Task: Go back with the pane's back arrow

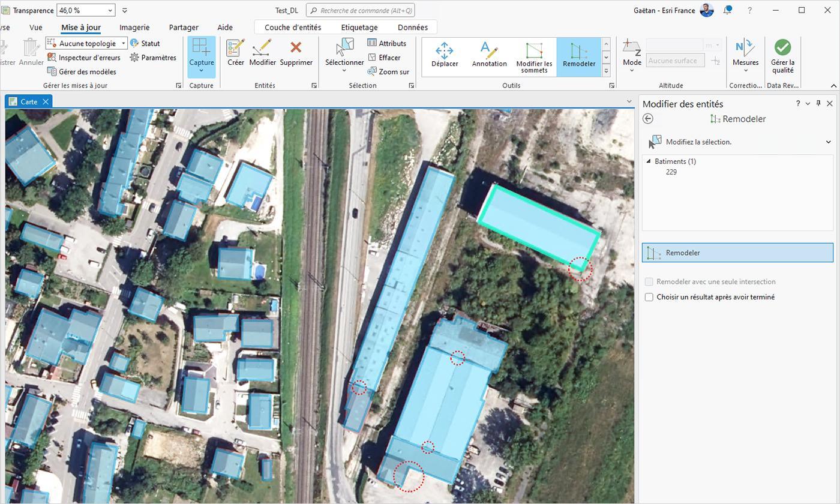Action: pyautogui.click(x=647, y=119)
